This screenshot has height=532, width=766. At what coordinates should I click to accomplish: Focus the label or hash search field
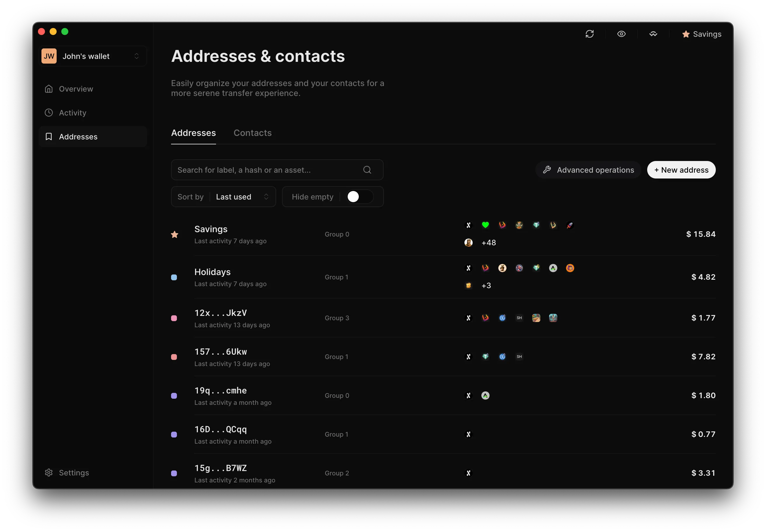277,170
